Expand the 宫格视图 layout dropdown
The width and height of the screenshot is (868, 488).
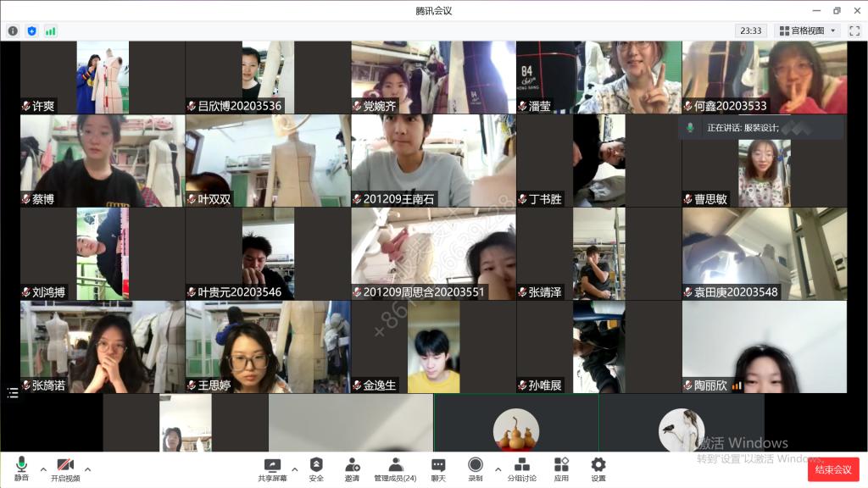(x=808, y=30)
